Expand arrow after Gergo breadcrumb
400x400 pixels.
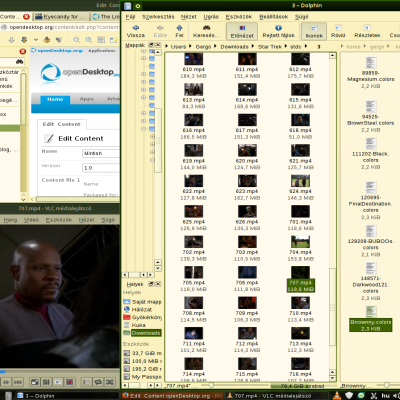(215, 46)
